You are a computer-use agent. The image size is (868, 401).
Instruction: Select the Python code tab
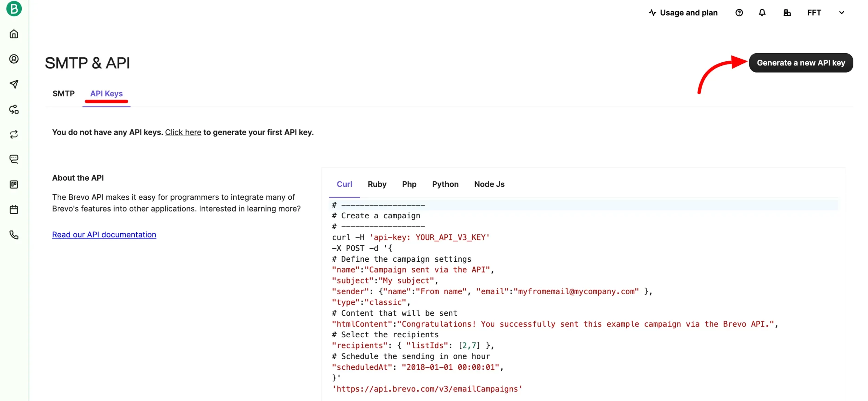[x=445, y=184]
